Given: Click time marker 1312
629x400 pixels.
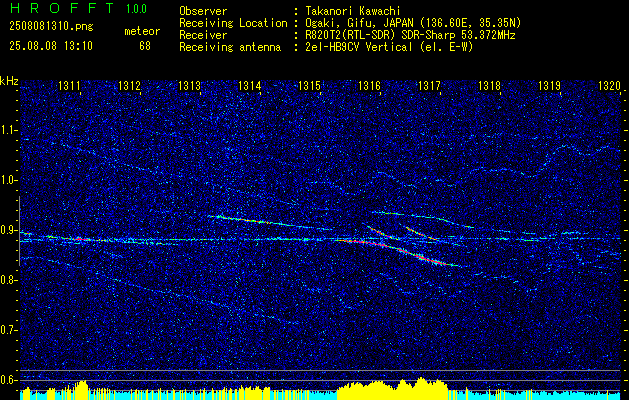Looking at the screenshot, I should 129,85.
